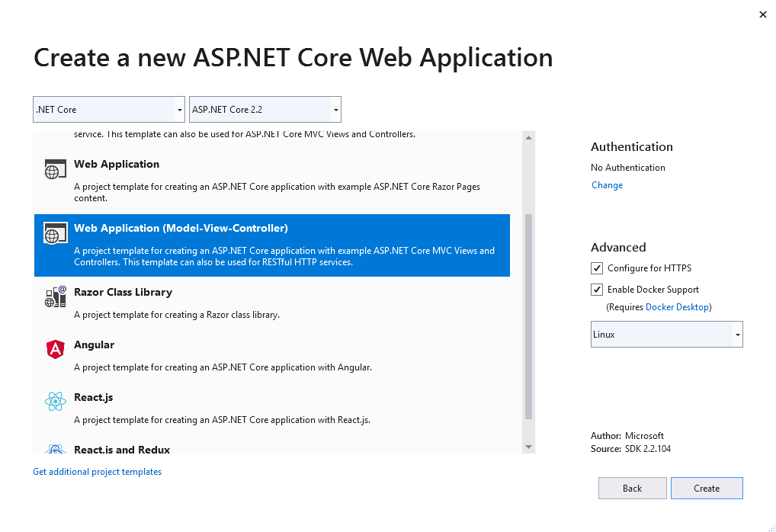Click the Razor Pages content description text
Viewport: 776px width, 532px height.
click(x=277, y=193)
